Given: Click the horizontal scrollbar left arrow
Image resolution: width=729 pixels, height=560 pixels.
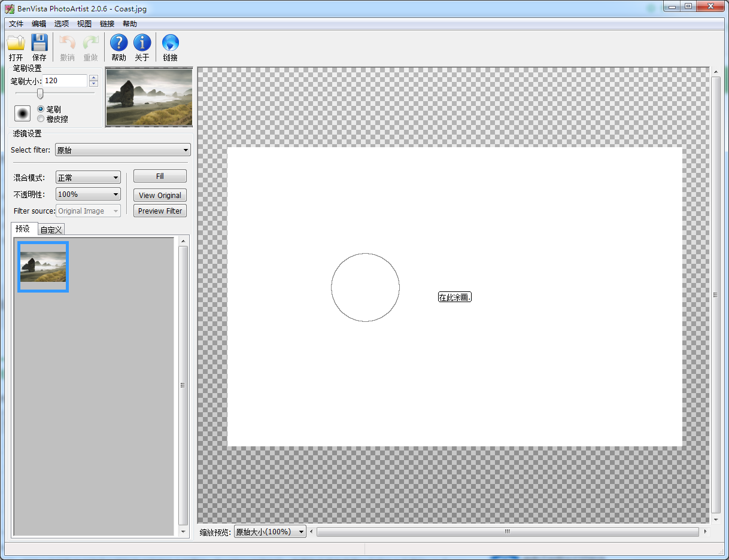Looking at the screenshot, I should coord(311,531).
